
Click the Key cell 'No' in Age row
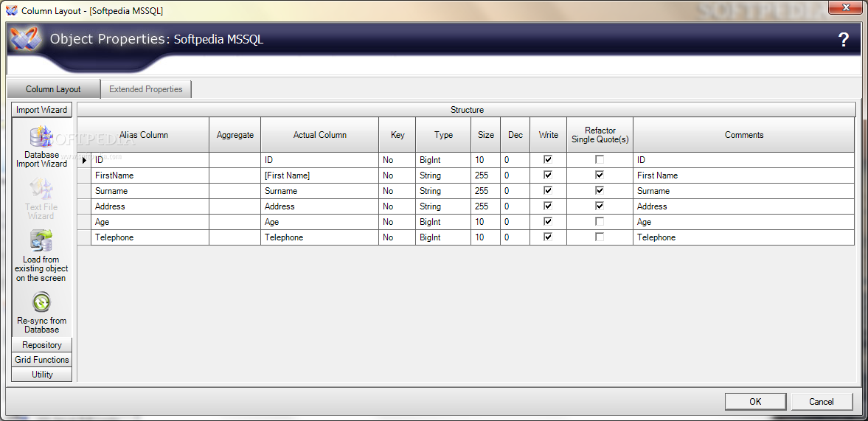click(397, 222)
